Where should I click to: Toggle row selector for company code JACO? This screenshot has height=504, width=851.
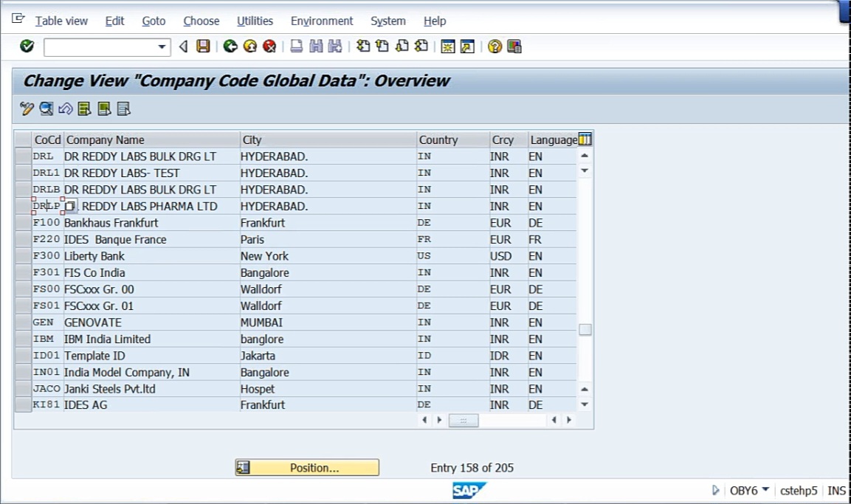(23, 389)
